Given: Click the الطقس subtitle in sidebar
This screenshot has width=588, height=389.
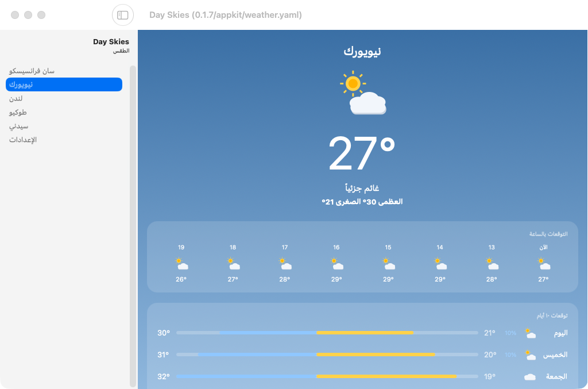Looking at the screenshot, I should tap(121, 51).
